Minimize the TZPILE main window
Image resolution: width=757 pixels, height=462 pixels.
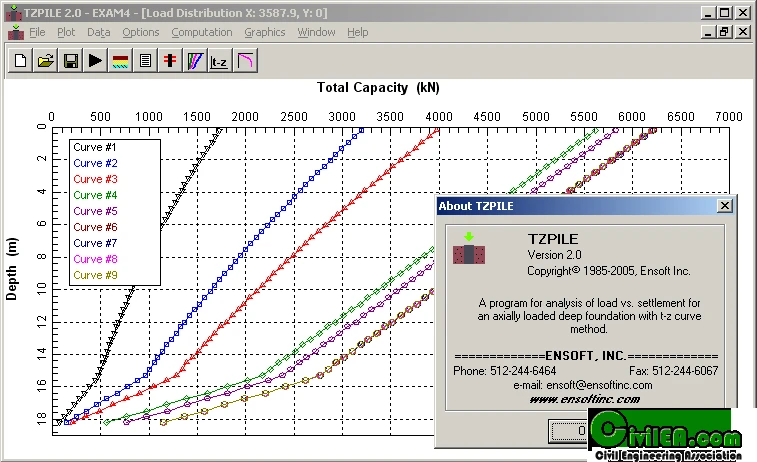(x=708, y=13)
